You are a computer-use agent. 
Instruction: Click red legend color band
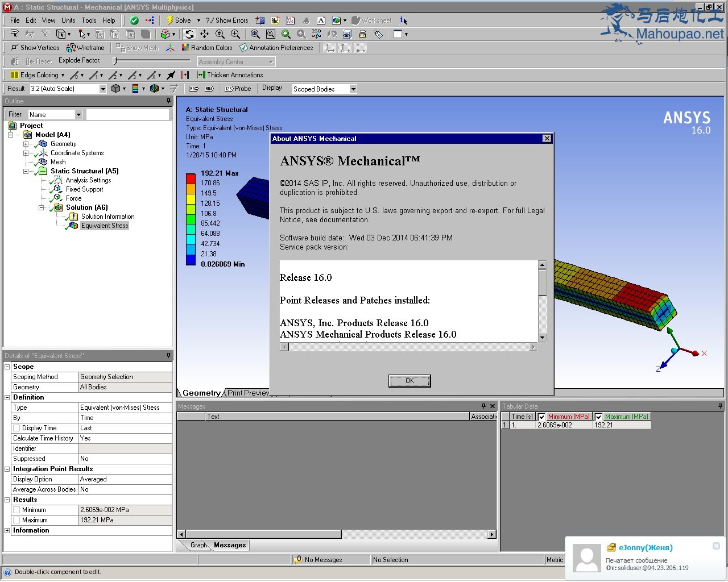191,178
